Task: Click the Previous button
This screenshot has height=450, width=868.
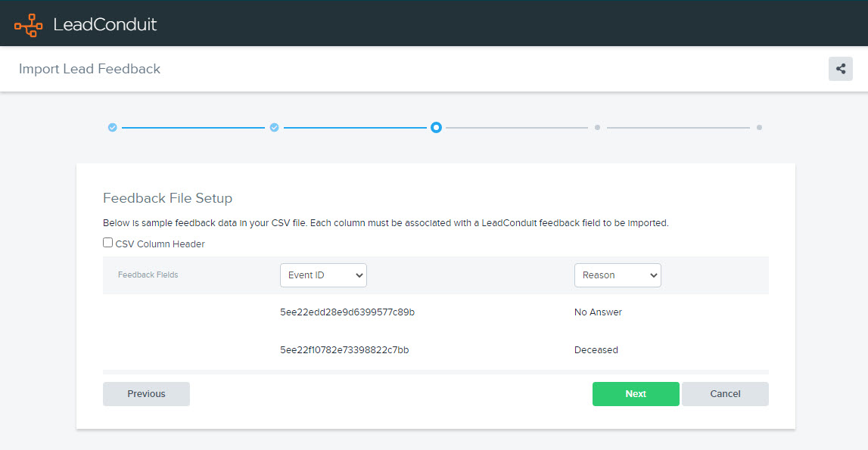Action: pos(146,394)
